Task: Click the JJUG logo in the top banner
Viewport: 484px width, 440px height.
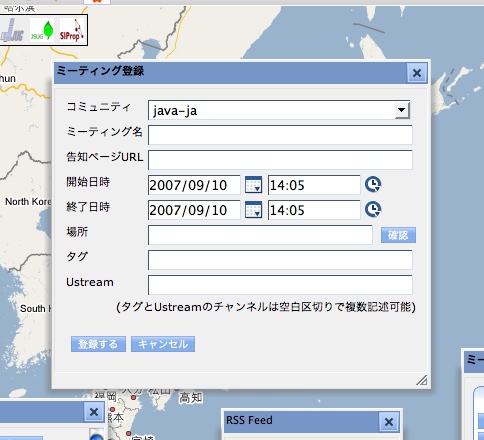Action: pyautogui.click(x=13, y=30)
